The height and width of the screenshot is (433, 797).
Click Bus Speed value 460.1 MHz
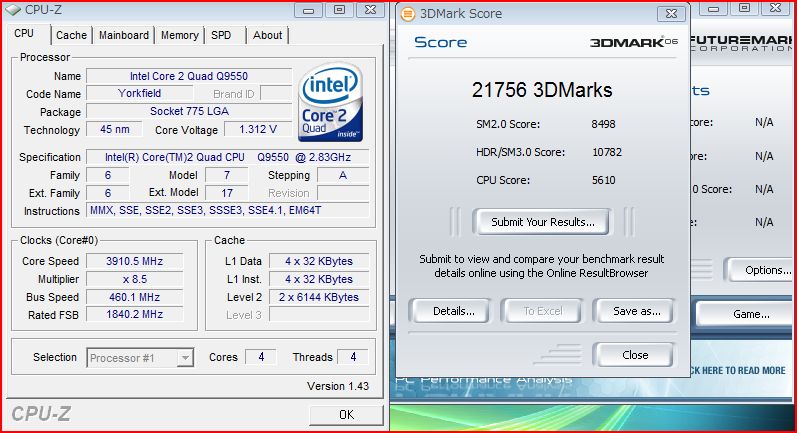click(134, 297)
